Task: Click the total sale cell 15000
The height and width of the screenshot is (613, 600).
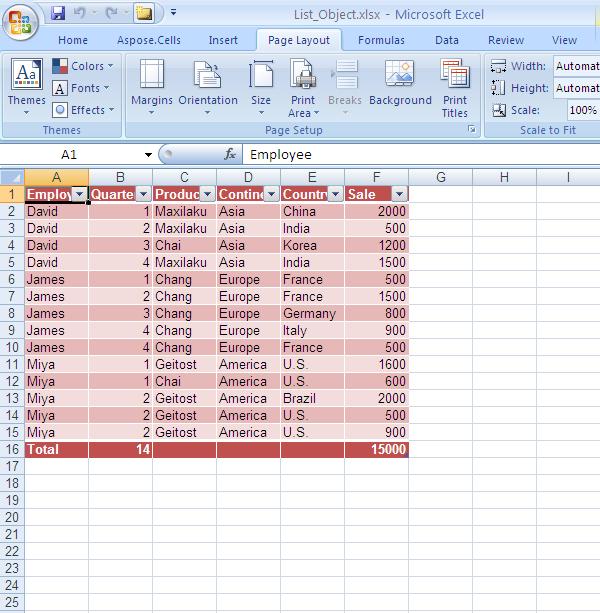Action: pyautogui.click(x=376, y=450)
